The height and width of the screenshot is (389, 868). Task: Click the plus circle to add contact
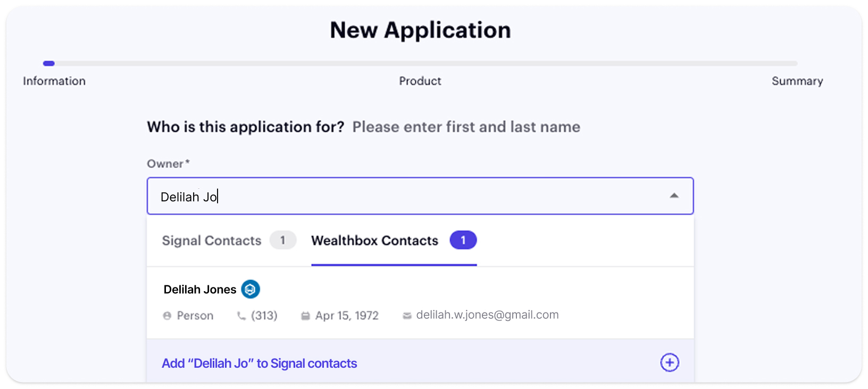[670, 363]
